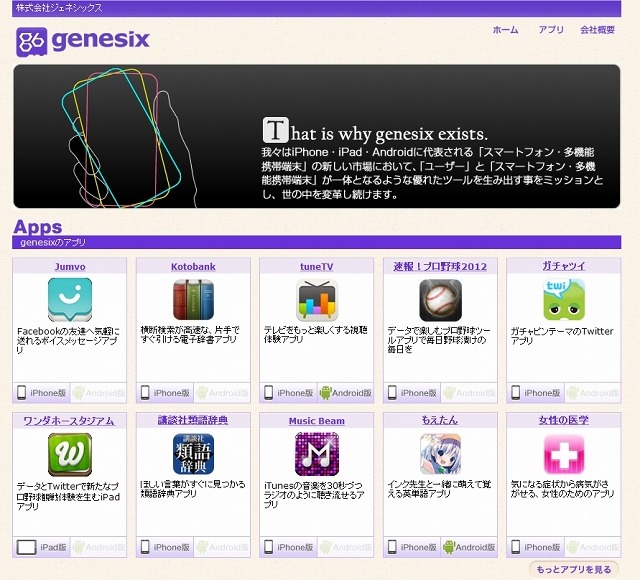Click Music Beam's greyed Android版 button
The height and width of the screenshot is (580, 640).
coord(345,547)
